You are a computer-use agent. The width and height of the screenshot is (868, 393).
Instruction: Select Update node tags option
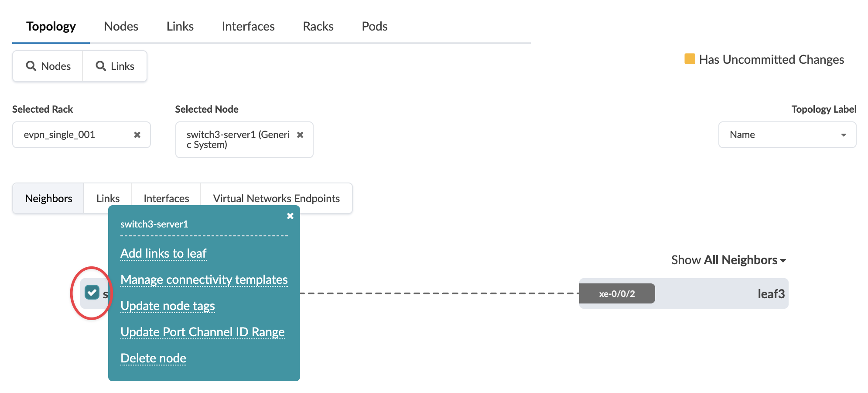point(167,306)
